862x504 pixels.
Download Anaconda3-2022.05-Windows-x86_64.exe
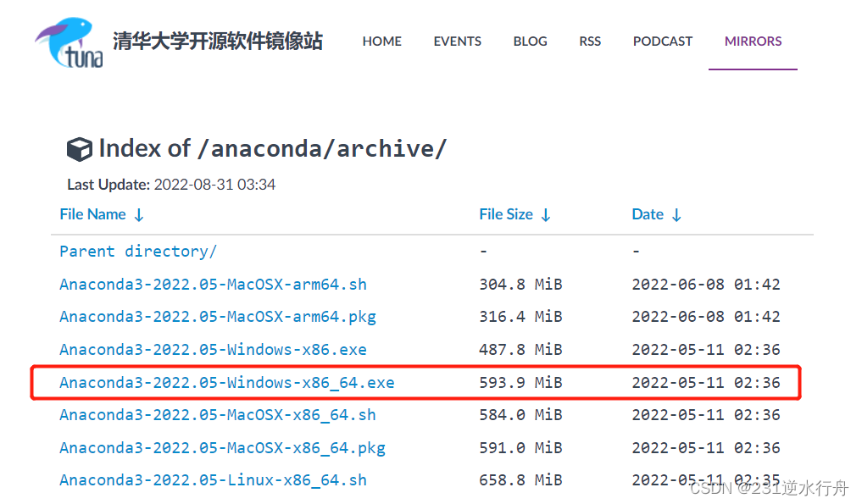click(x=226, y=383)
